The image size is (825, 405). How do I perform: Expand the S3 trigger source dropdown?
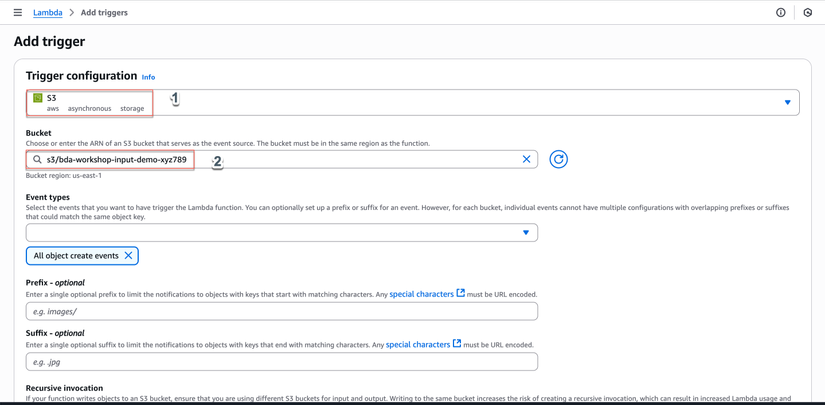coord(787,102)
